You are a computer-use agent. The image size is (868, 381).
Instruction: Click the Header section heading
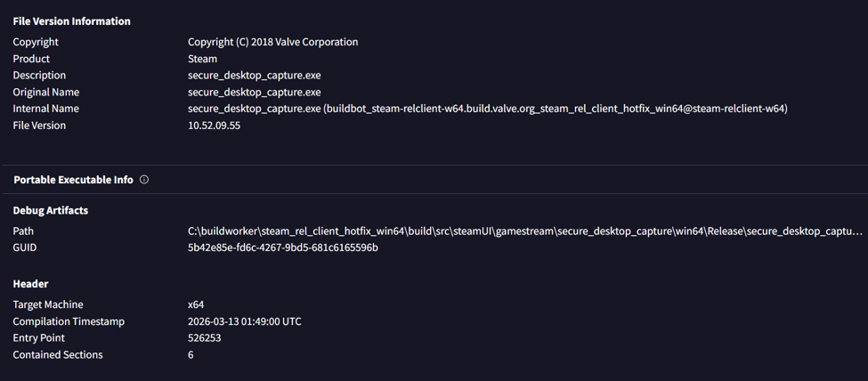pos(30,284)
